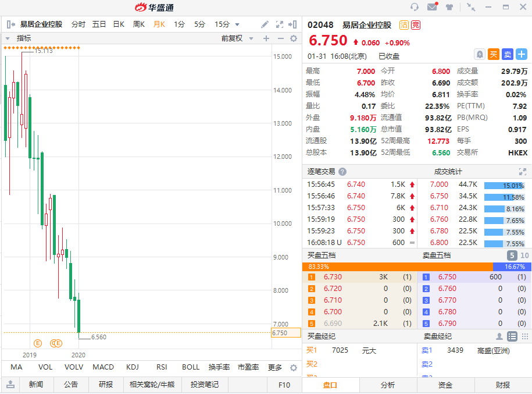
Task: Switch to 日K chart tab
Action: (119, 24)
